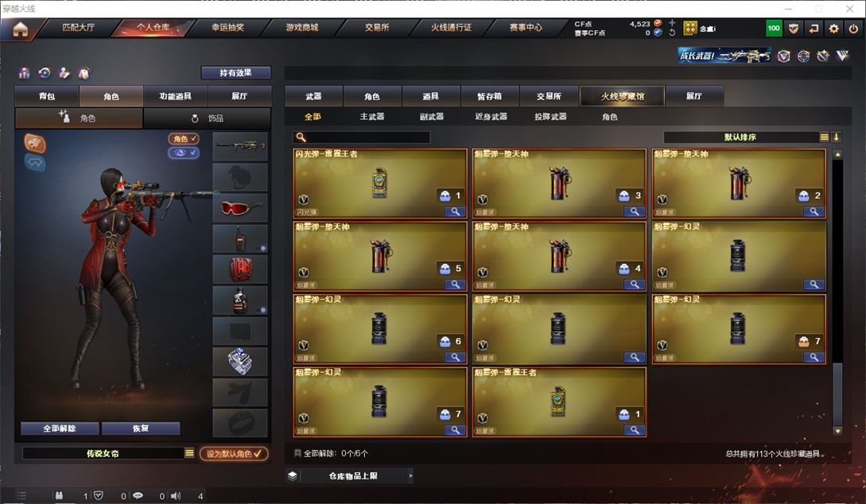Select the 主武器 filter tab
Screen dimensions: 866x504
[x=371, y=117]
